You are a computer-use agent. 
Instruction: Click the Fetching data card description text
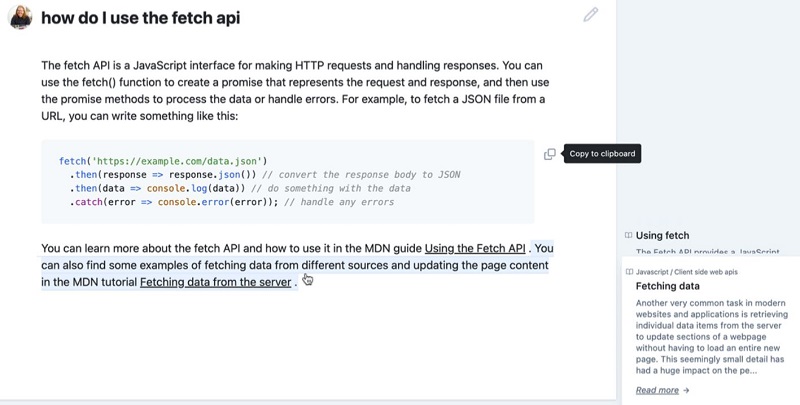[710, 336]
